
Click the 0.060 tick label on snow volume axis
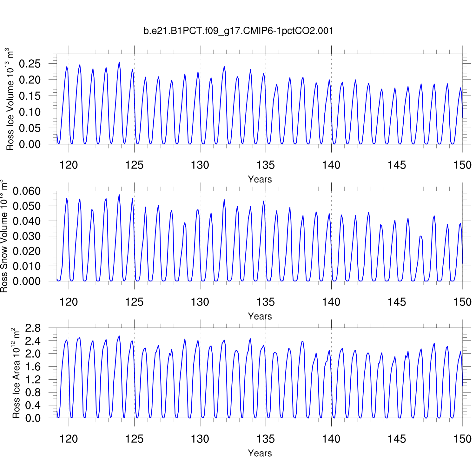point(27,191)
